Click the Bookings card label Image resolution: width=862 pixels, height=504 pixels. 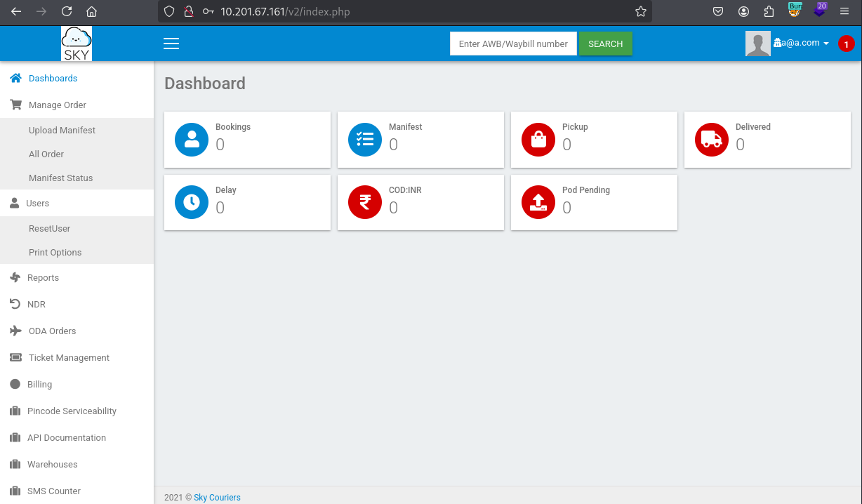pos(233,127)
